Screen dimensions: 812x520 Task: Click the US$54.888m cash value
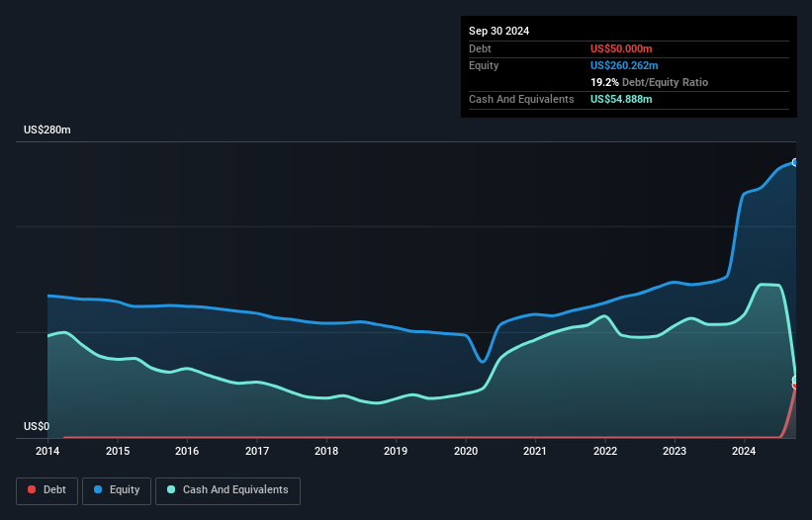tap(621, 99)
